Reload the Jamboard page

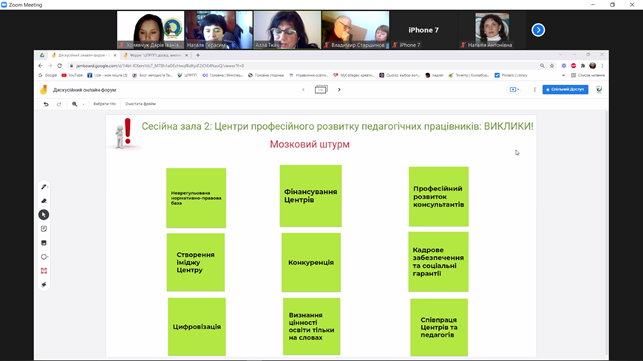pyautogui.click(x=59, y=66)
